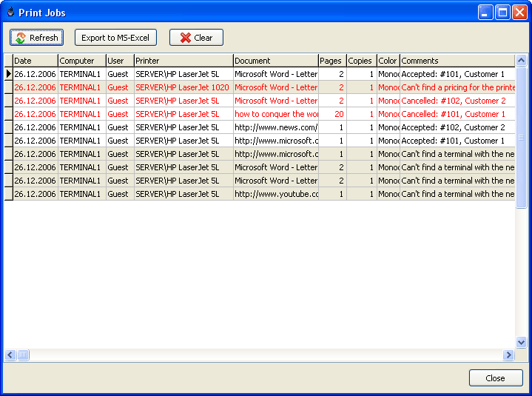Select the news.com print job row
This screenshot has height=396, width=532.
click(275, 127)
